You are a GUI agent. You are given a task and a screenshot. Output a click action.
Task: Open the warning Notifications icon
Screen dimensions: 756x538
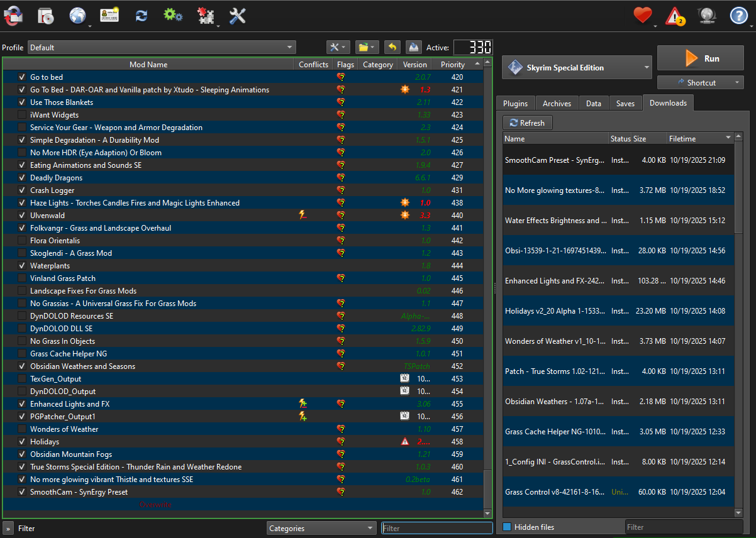[x=675, y=16]
